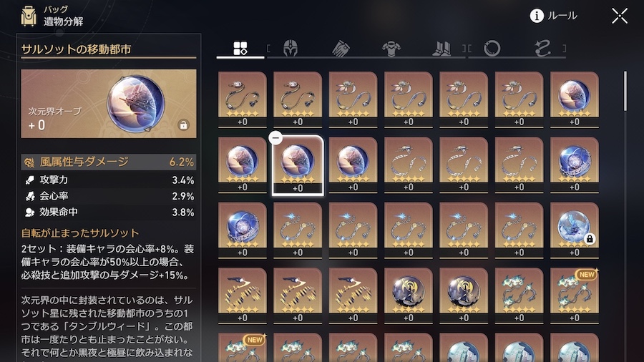This screenshot has width=644, height=362.
Task: Select the first link rope in top row
Action: point(243,99)
